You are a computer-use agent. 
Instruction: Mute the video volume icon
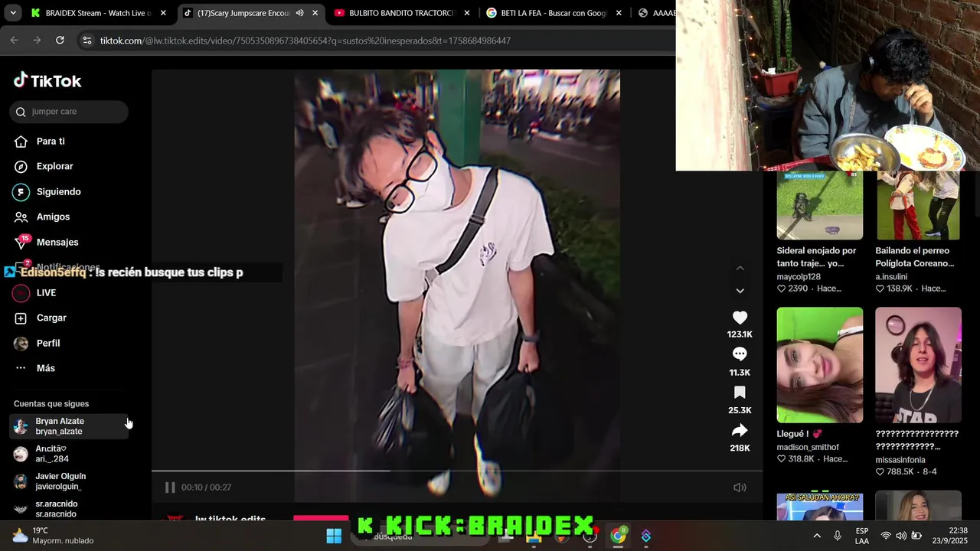(740, 487)
